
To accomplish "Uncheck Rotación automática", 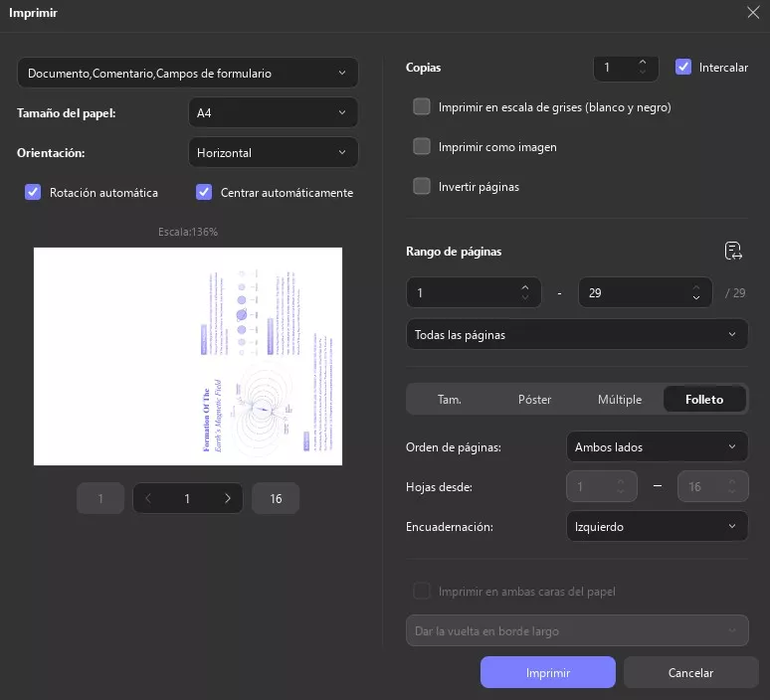I will [33, 192].
